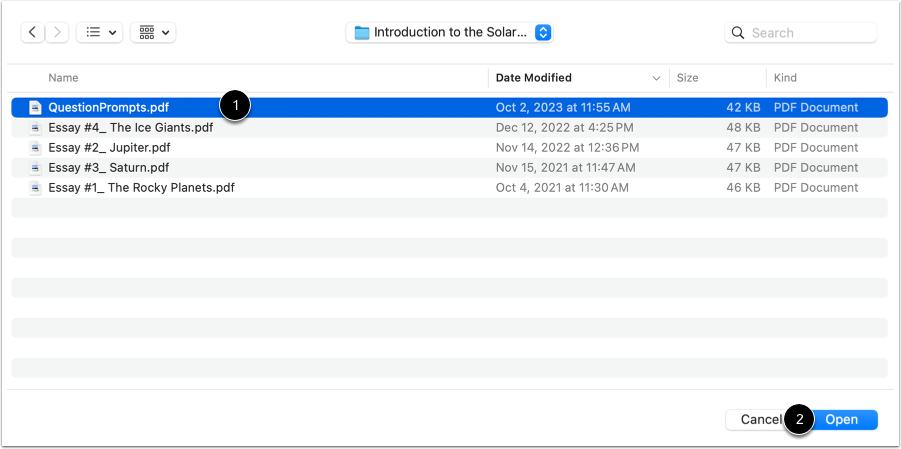Click the search magnifier icon

(x=738, y=33)
